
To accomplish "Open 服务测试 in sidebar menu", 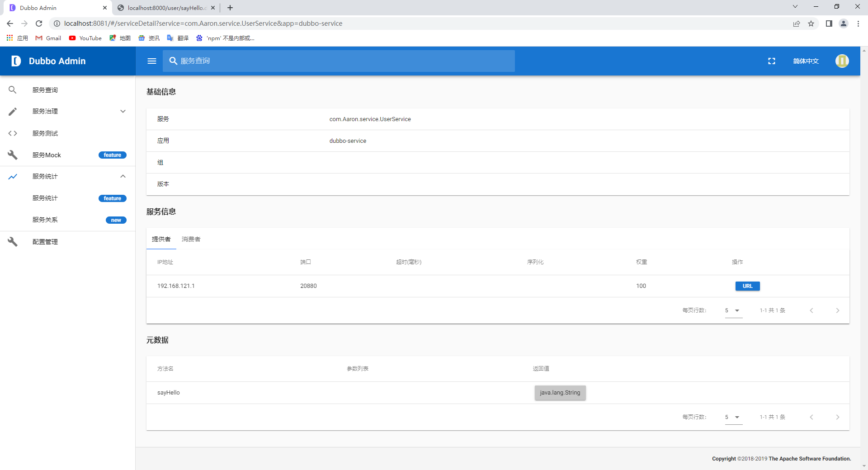I will click(68, 133).
